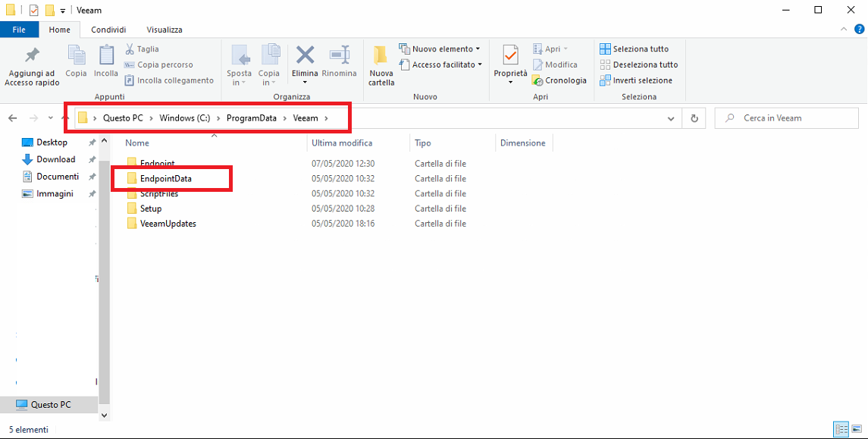Click Inverti selezione
Viewport: 868px width, 439px height.
636,80
